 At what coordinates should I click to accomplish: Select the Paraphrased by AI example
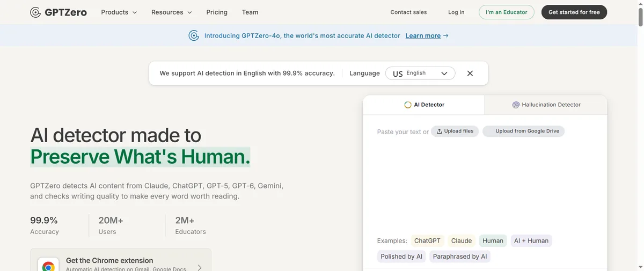pos(460,257)
